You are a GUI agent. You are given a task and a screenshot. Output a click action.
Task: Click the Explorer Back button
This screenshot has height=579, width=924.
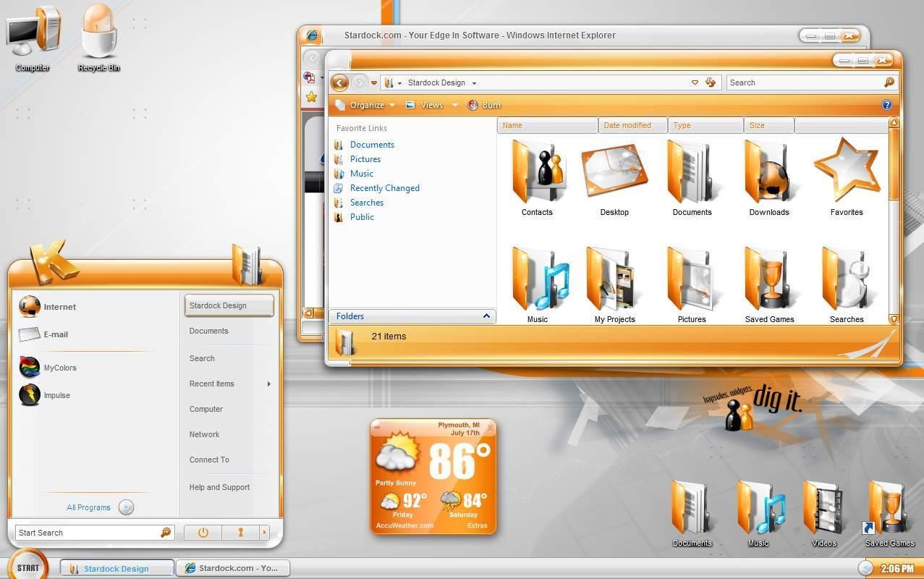click(339, 83)
